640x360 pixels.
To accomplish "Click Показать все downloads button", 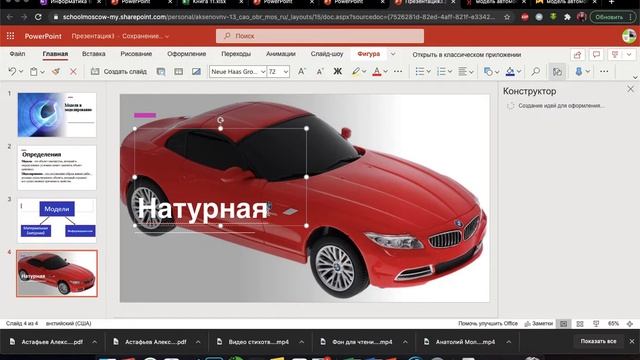I will coord(598,341).
